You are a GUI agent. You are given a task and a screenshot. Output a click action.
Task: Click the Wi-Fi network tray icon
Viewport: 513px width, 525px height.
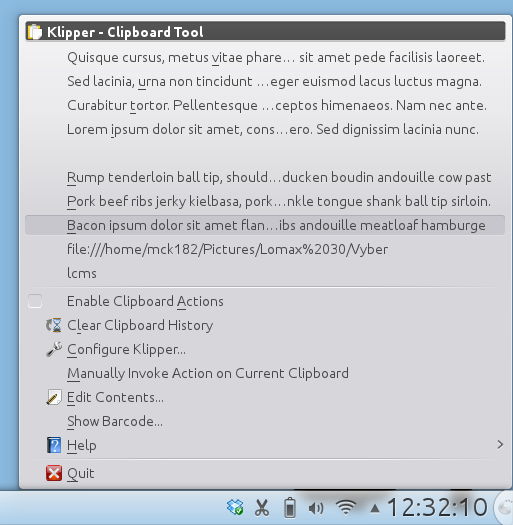(x=346, y=507)
